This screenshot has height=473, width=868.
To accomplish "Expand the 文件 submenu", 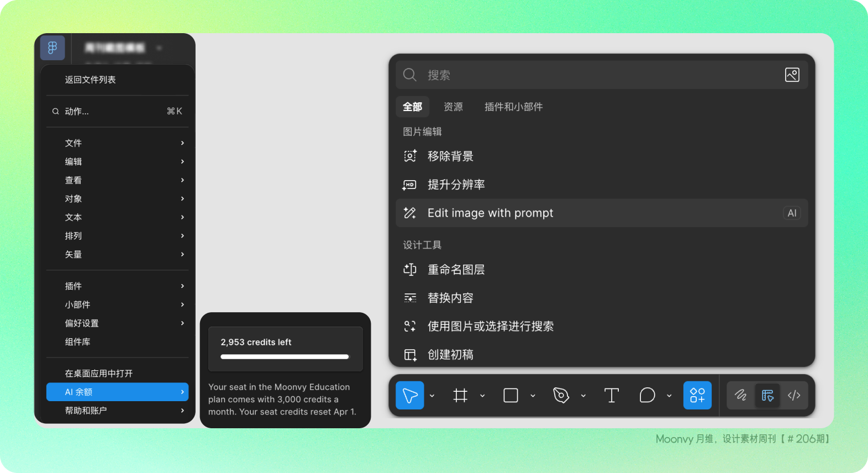I will (x=117, y=143).
